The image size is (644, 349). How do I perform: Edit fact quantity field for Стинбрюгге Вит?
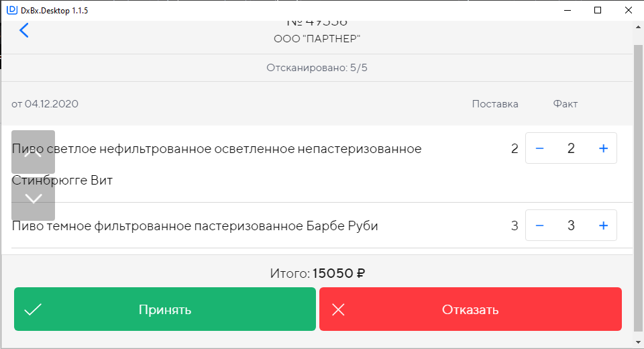[571, 148]
